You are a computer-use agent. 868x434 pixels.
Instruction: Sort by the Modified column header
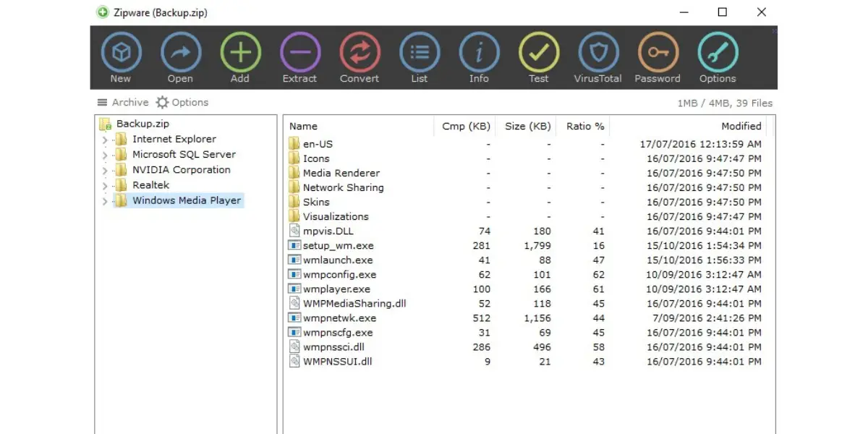pos(741,126)
